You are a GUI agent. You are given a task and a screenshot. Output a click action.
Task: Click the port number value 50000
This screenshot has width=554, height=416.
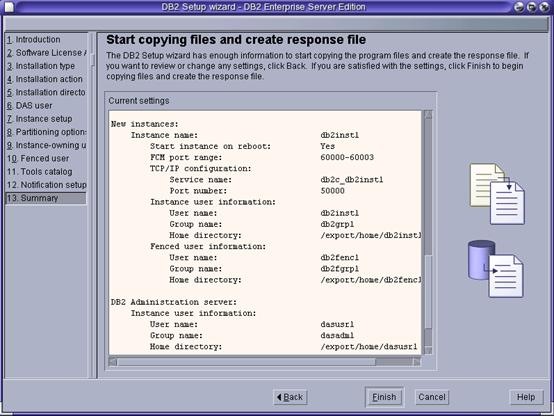pyautogui.click(x=332, y=191)
